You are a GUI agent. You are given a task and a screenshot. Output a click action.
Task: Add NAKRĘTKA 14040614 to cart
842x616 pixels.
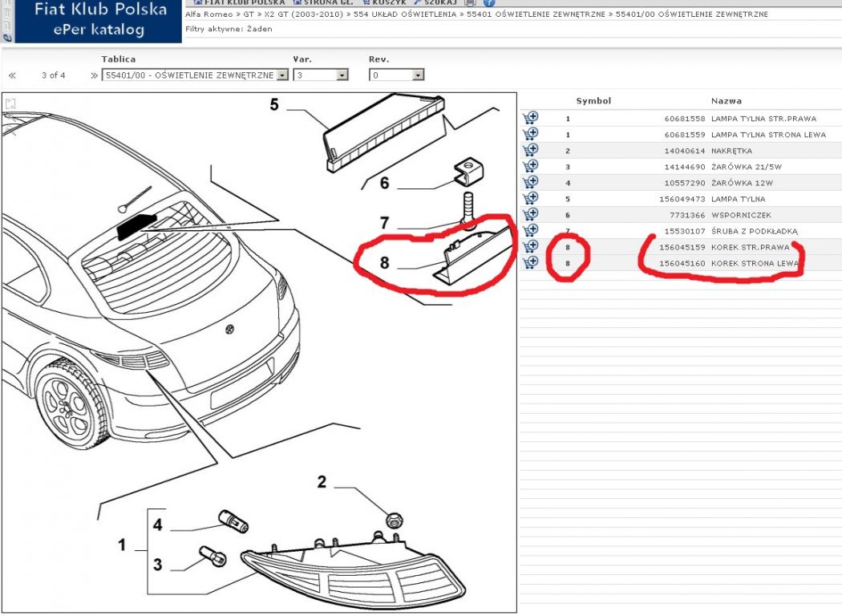pyautogui.click(x=530, y=150)
